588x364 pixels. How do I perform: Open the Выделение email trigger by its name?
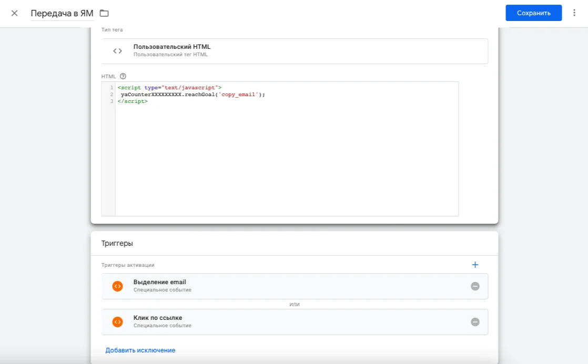[x=159, y=282]
